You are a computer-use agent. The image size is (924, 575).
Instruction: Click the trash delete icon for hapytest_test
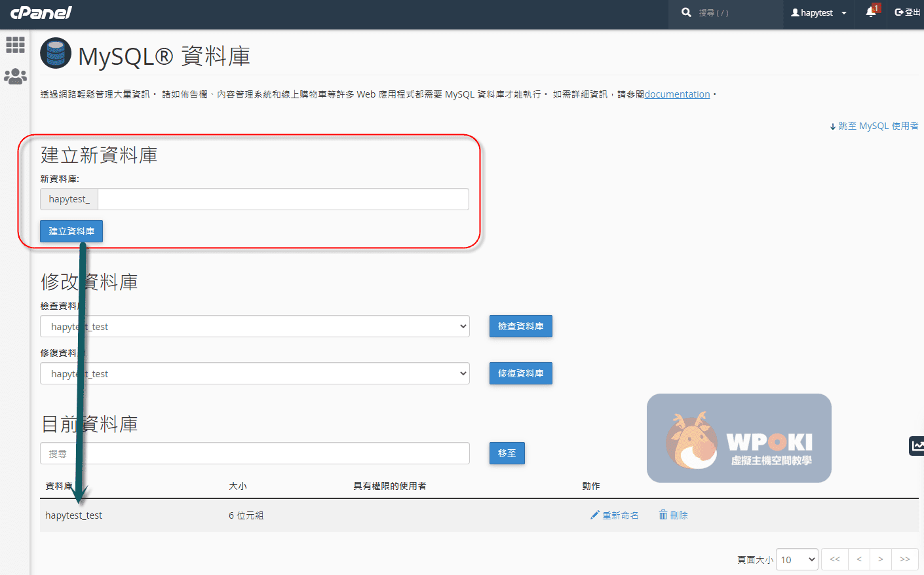pos(663,515)
